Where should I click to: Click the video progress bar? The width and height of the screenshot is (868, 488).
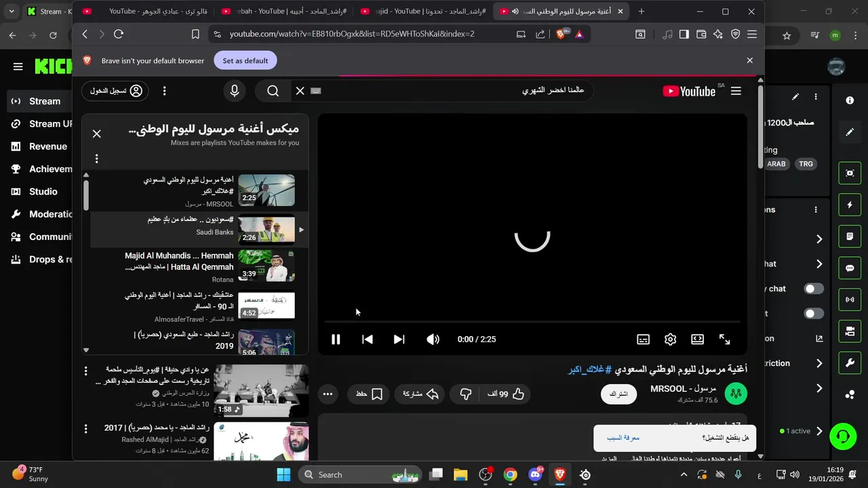532,322
